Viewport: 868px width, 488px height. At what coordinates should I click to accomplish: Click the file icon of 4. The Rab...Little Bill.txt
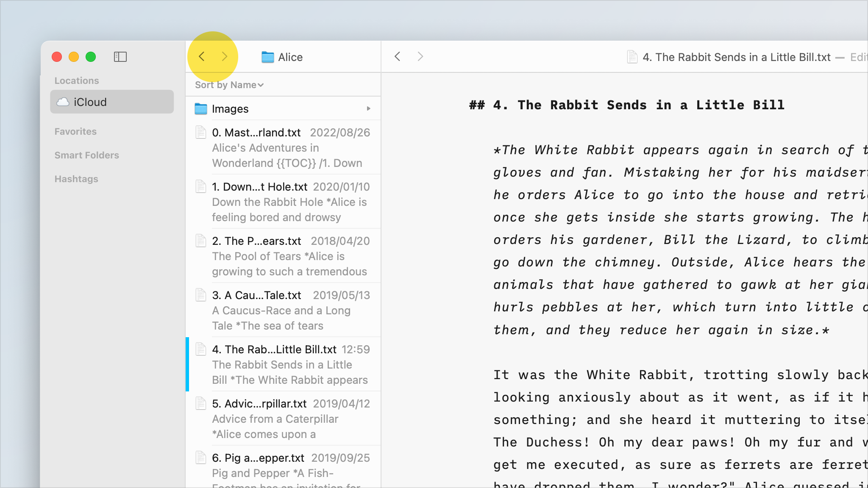point(201,349)
